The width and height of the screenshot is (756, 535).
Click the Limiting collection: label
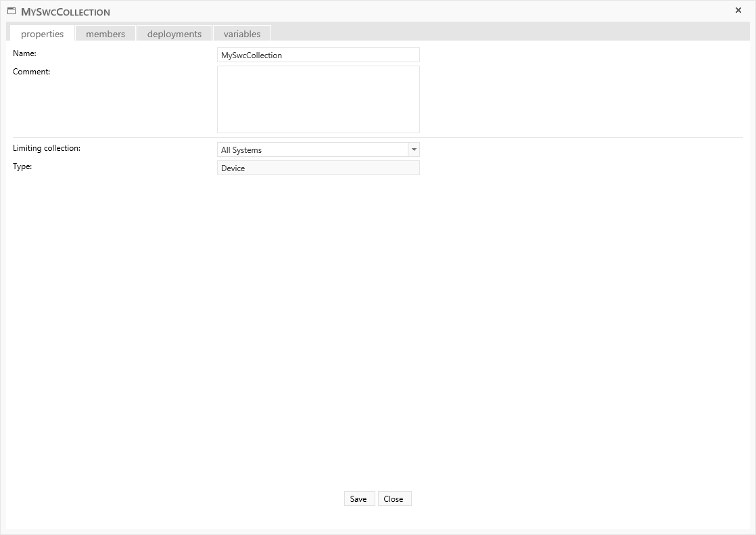46,148
